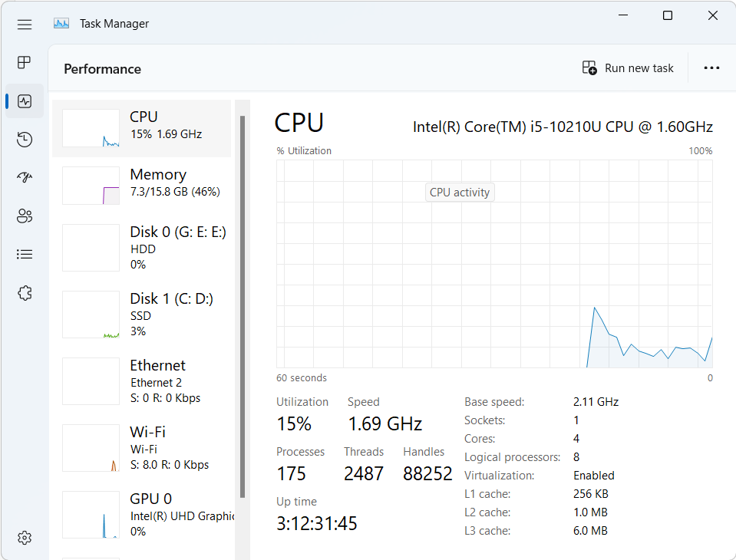Open the three-dot more options menu
Image resolution: width=736 pixels, height=560 pixels.
point(711,68)
